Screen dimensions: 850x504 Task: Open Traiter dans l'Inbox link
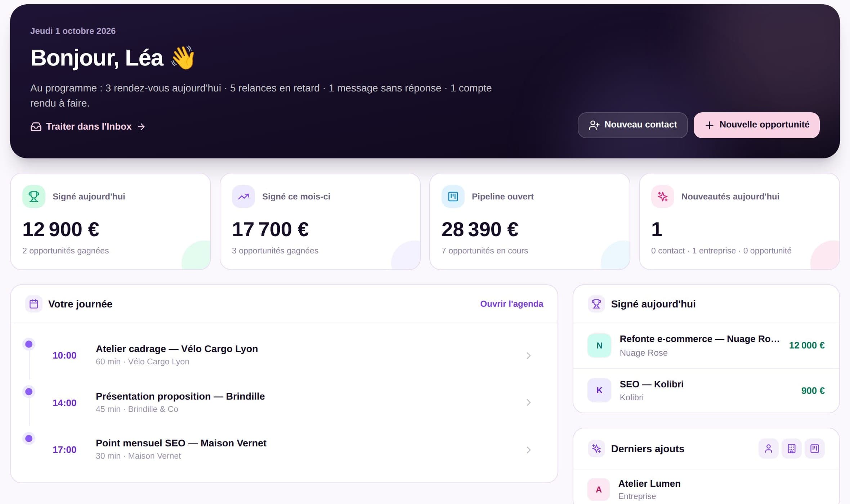click(x=88, y=127)
